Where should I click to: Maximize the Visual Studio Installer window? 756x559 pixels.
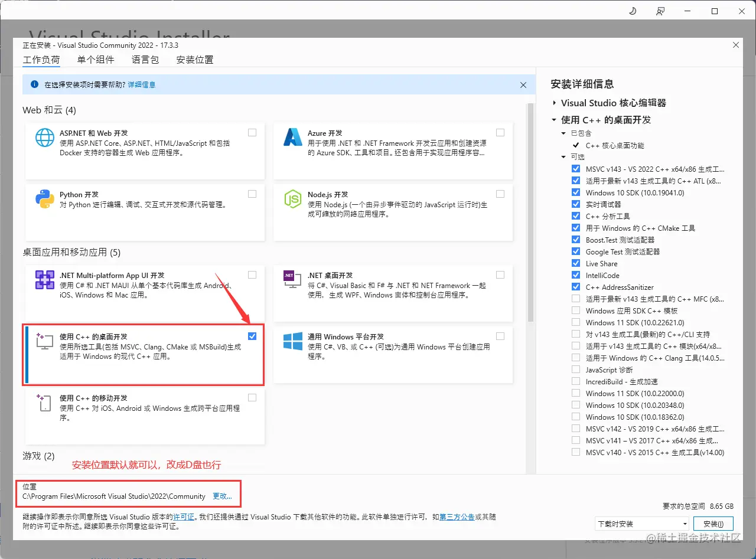pyautogui.click(x=715, y=11)
